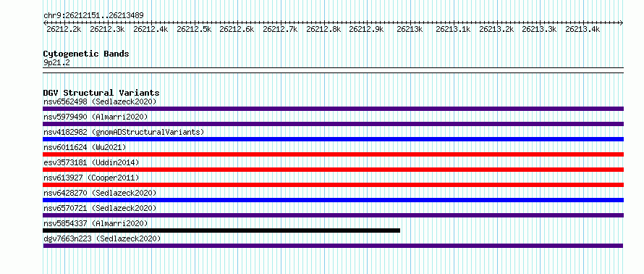Open variant nsv6570721 (Sedlazeck2020) label

(x=100, y=208)
